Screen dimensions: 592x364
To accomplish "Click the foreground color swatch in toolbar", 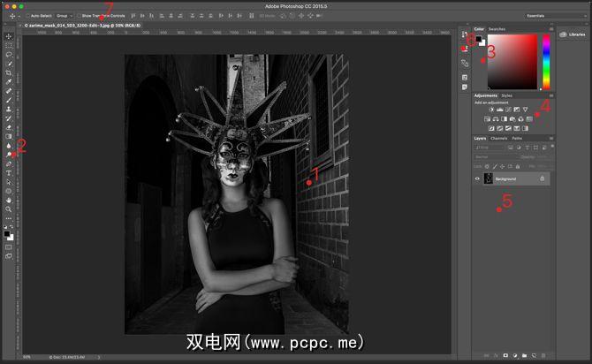I will point(7,232).
